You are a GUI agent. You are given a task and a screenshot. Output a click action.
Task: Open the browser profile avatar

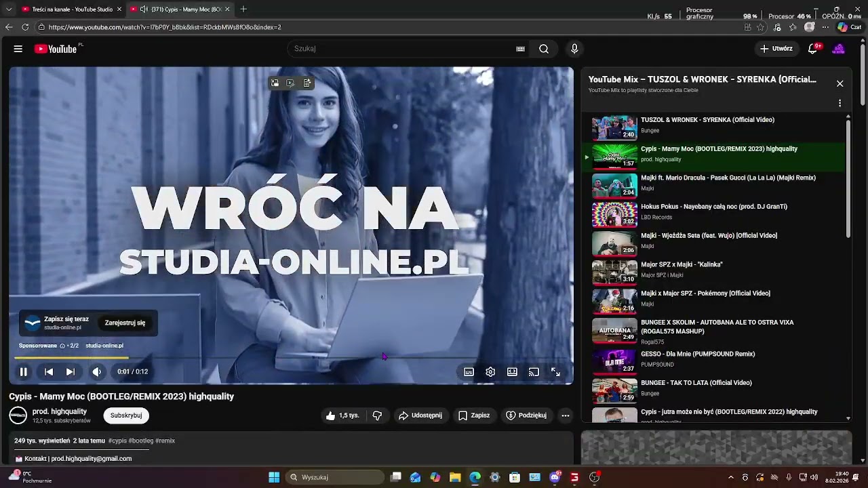click(x=809, y=27)
